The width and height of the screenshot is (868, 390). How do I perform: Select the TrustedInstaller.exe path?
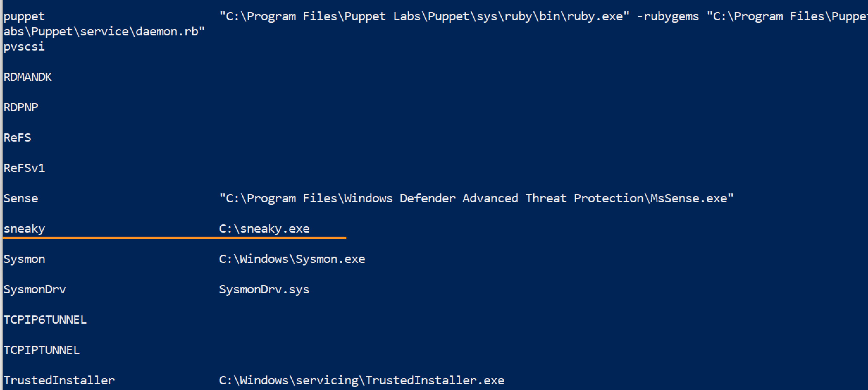coord(362,380)
